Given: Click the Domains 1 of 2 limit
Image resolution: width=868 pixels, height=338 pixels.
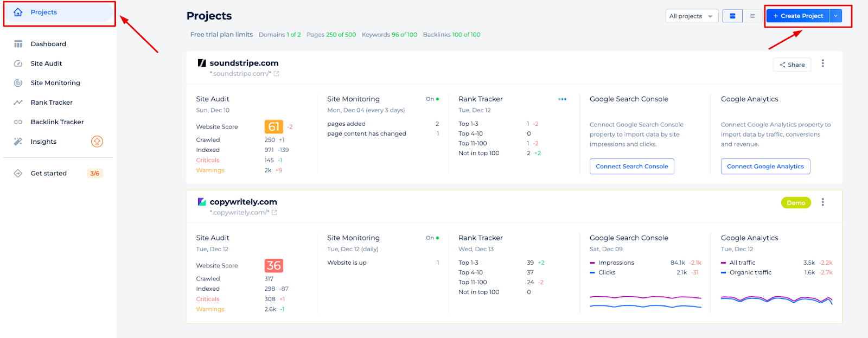Looking at the screenshot, I should [279, 35].
